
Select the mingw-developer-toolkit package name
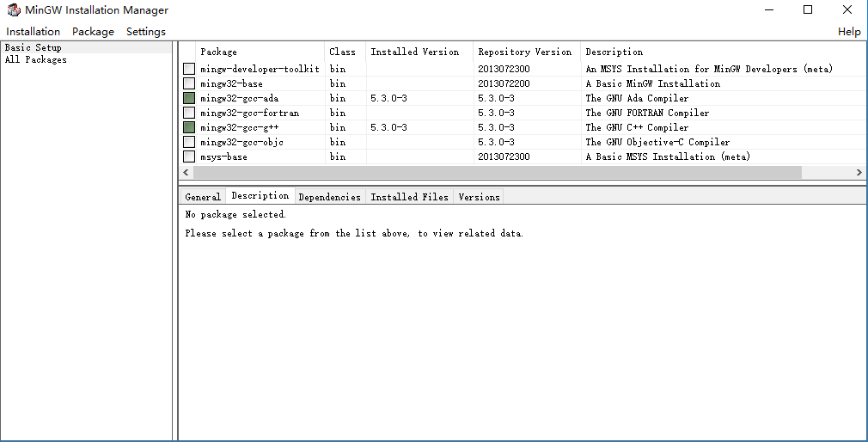click(x=260, y=70)
